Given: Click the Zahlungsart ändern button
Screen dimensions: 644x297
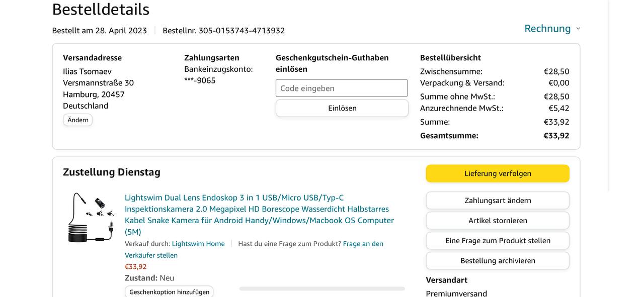Looking at the screenshot, I should tap(497, 201).
